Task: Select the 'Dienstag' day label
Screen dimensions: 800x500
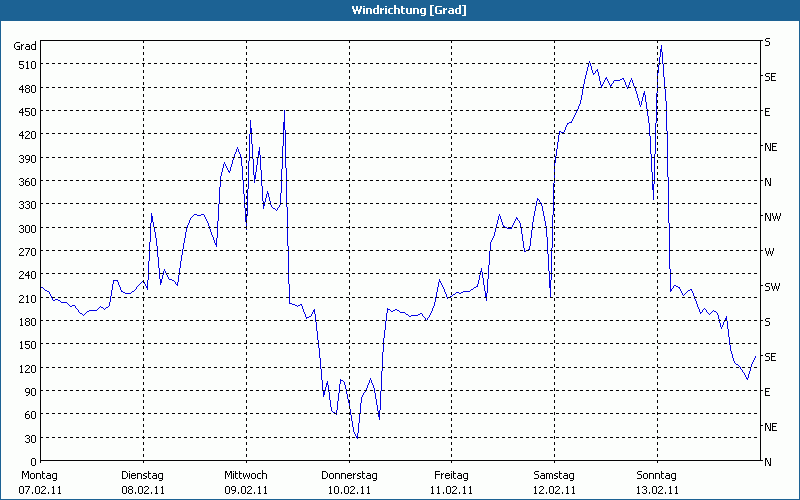Action: [x=142, y=476]
